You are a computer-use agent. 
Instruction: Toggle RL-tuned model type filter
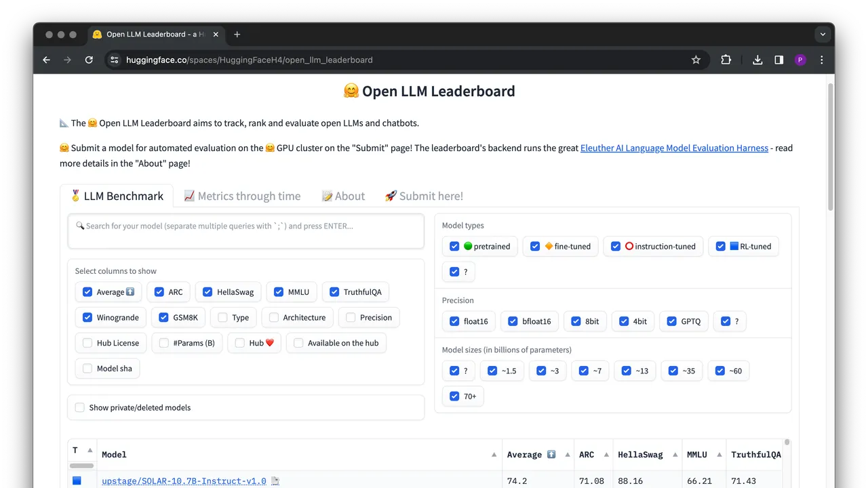tap(720, 246)
